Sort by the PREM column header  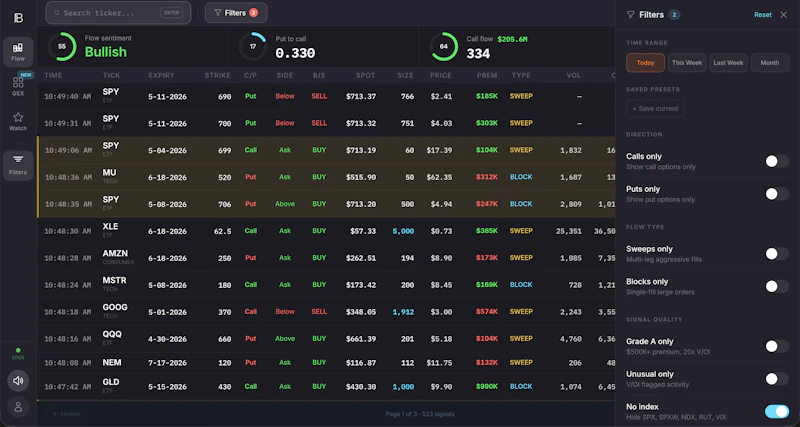pyautogui.click(x=487, y=76)
